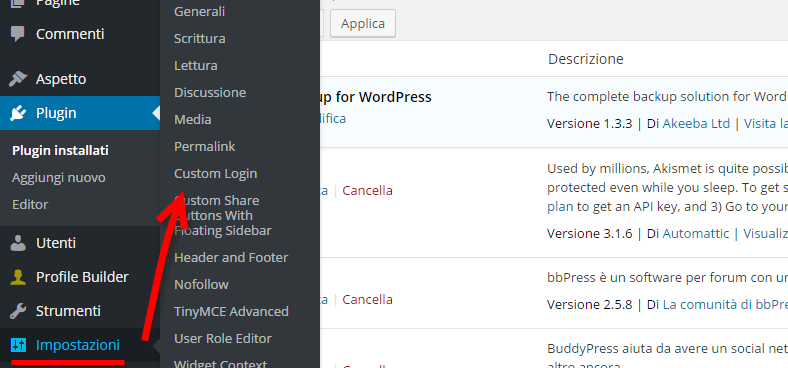Click the 'Versione 1.3.3' text
The width and height of the screenshot is (788, 368).
click(x=589, y=124)
